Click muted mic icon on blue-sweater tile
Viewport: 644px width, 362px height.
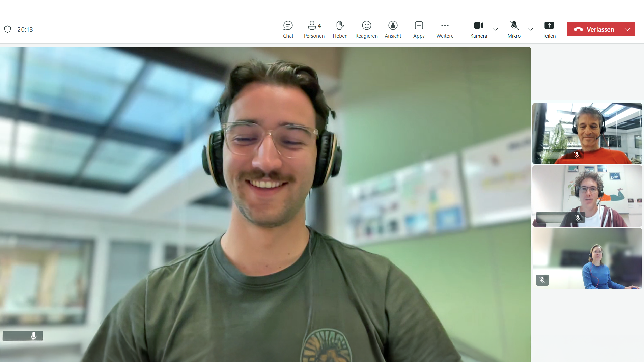point(542,280)
